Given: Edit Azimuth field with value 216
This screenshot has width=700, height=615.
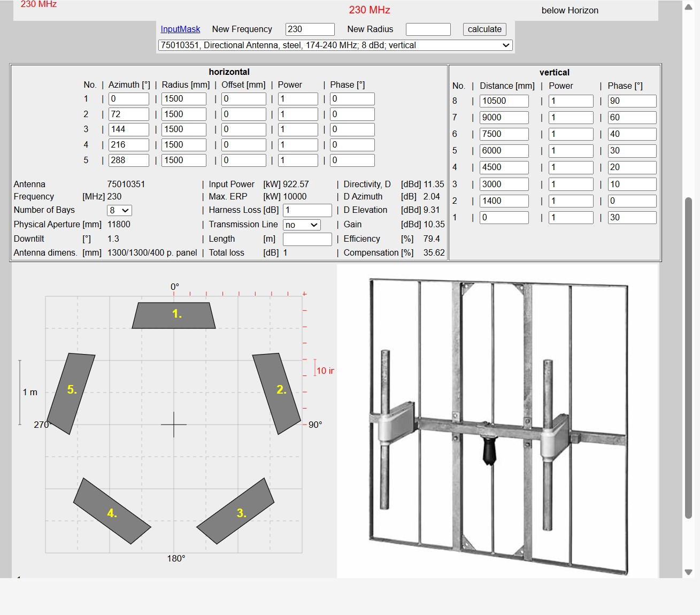Looking at the screenshot, I should pyautogui.click(x=129, y=145).
